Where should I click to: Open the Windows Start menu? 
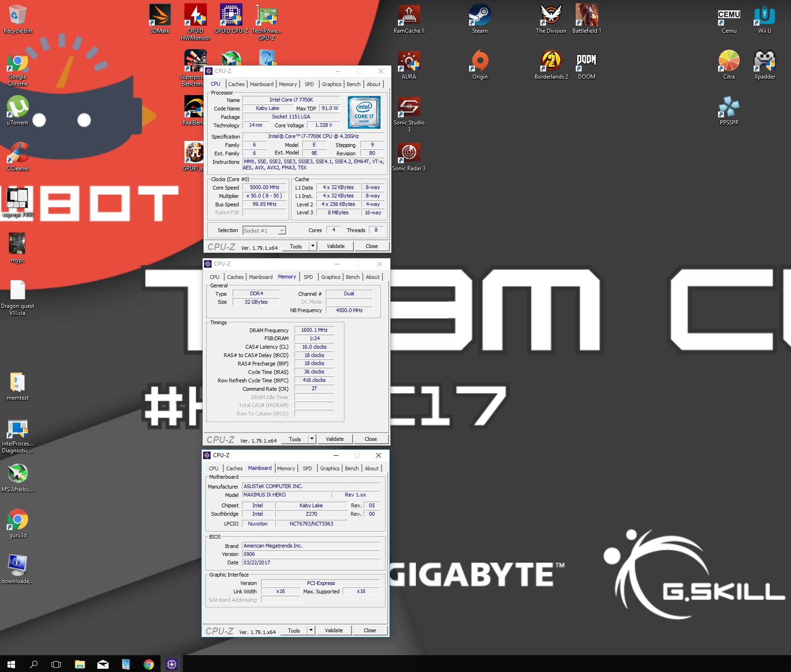[x=11, y=664]
